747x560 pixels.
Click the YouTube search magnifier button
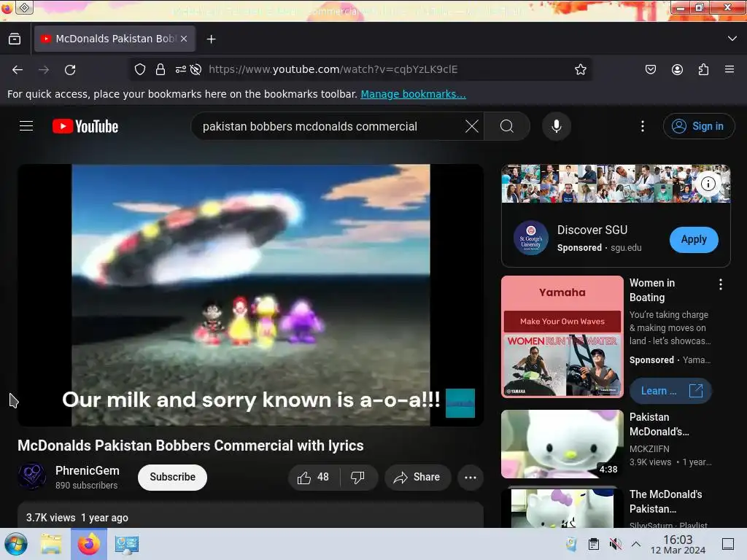point(507,126)
